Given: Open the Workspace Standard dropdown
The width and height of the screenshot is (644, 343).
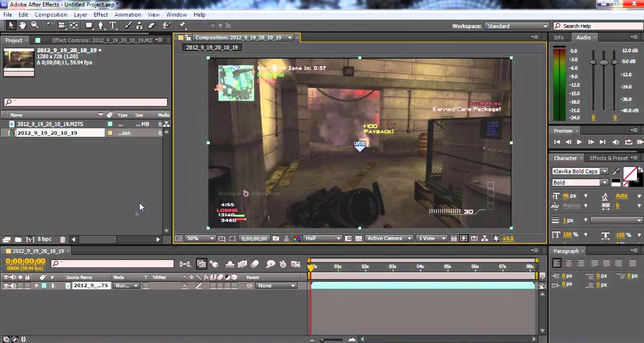Looking at the screenshot, I should pyautogui.click(x=517, y=26).
